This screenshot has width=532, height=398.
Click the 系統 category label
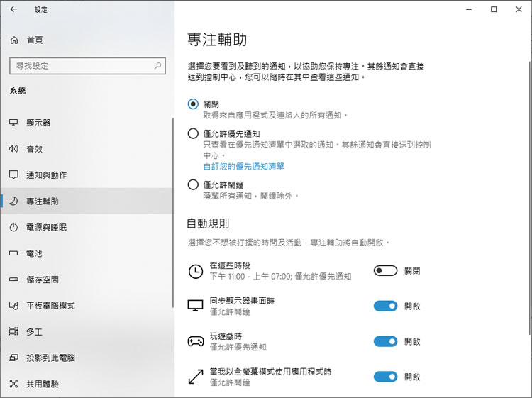18,91
